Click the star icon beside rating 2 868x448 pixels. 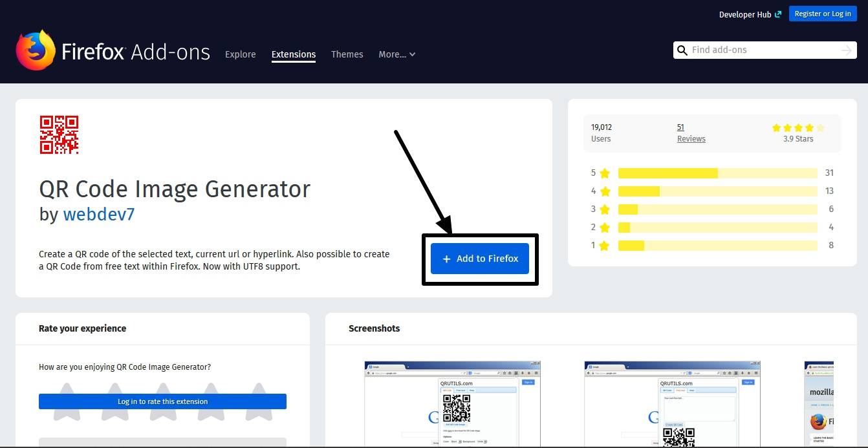pyautogui.click(x=605, y=228)
